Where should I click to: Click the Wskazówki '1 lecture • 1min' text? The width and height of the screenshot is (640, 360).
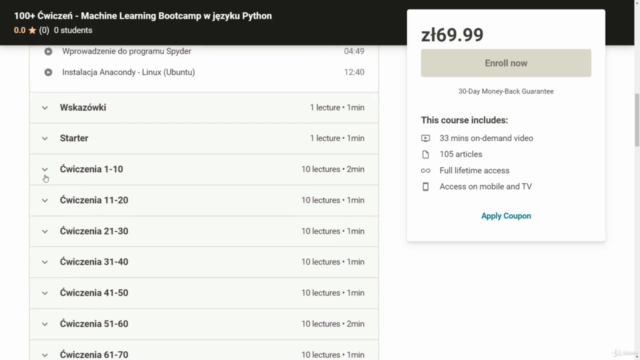[337, 108]
